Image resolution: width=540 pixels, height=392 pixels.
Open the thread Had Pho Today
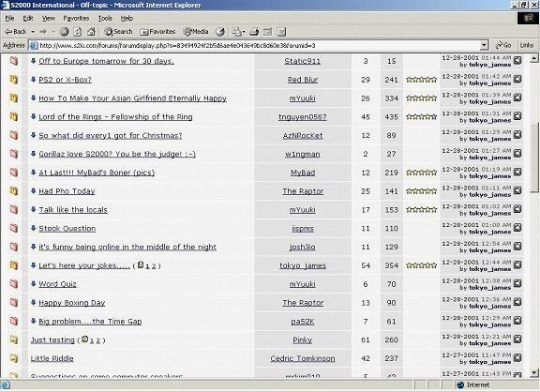[67, 190]
